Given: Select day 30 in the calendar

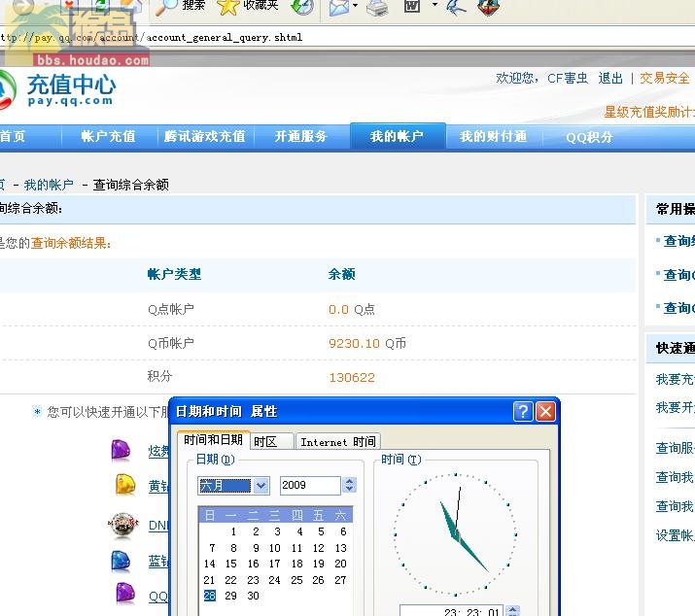Looking at the screenshot, I should coord(253,596).
